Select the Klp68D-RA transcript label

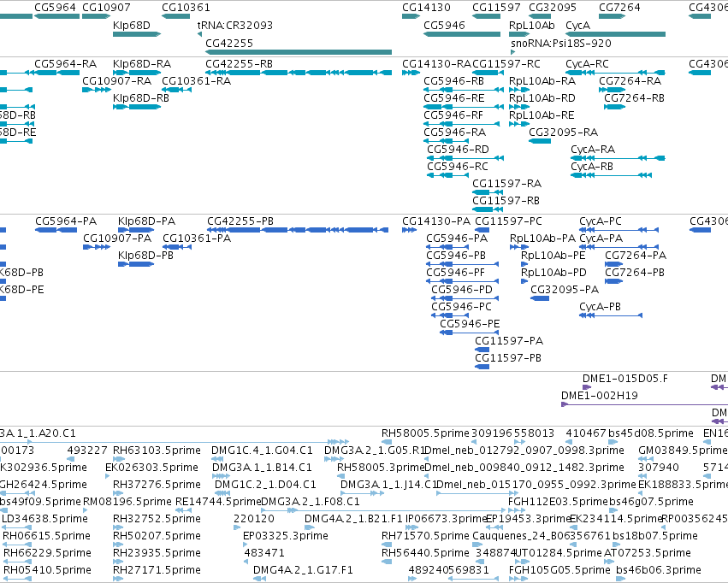[x=142, y=63]
